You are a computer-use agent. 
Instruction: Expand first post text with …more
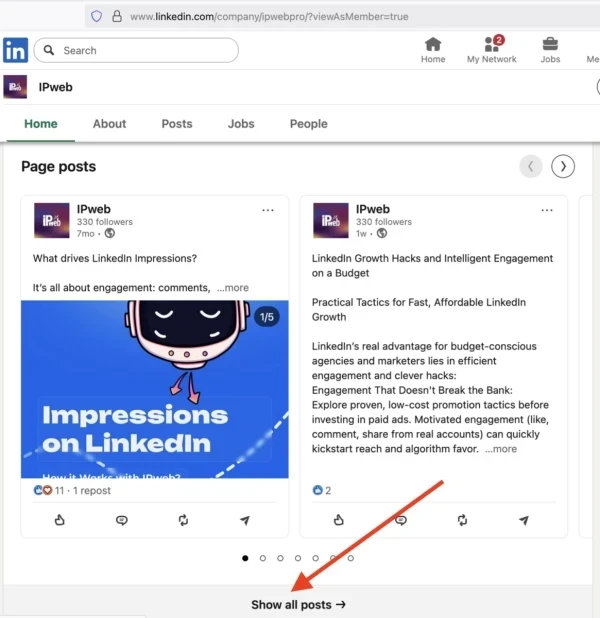pyautogui.click(x=233, y=288)
